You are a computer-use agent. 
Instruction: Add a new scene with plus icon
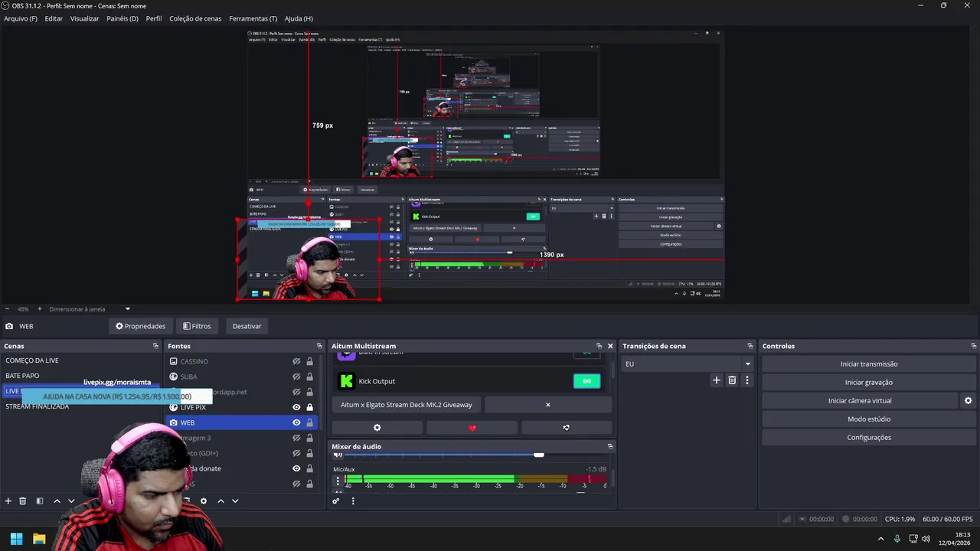pos(8,501)
